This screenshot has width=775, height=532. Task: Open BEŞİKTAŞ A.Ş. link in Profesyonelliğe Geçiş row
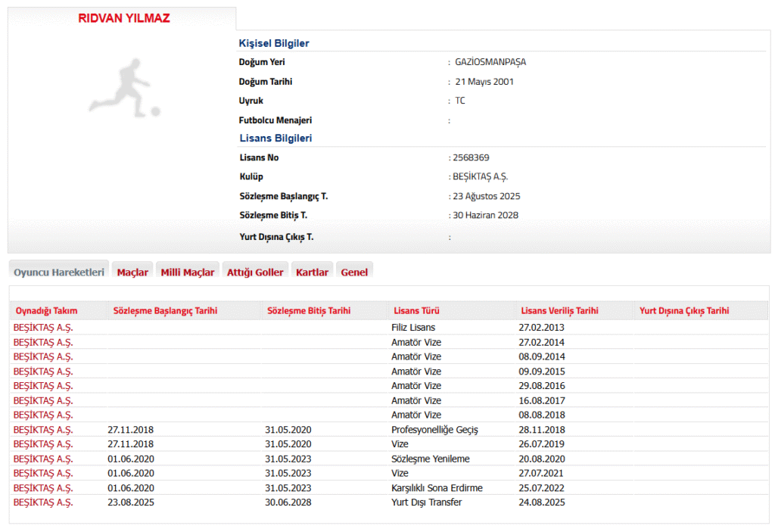coord(43,430)
